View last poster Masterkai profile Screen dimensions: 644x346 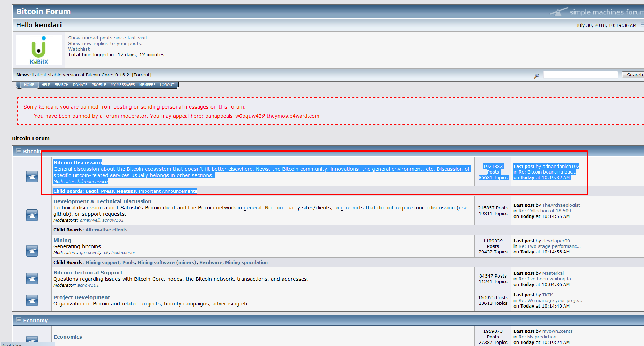point(553,273)
